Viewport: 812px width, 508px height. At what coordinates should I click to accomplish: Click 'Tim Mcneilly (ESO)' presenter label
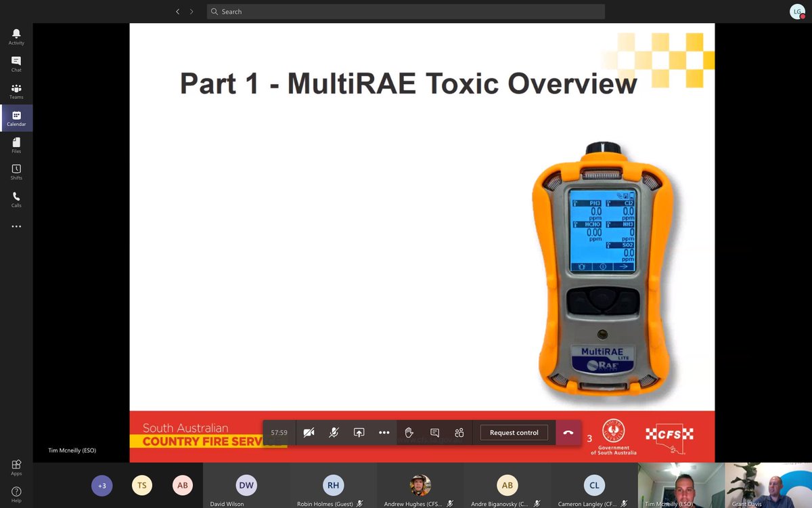click(x=73, y=450)
